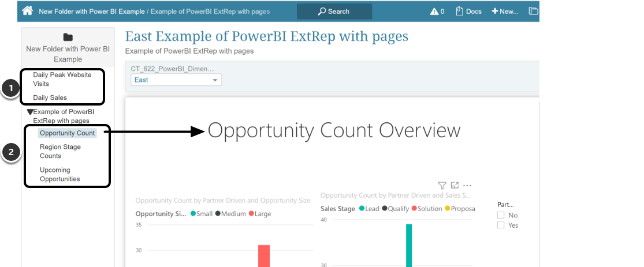Click the CT_622_PowerBI_Dimen... filter label
This screenshot has width=644, height=267.
tap(172, 69)
